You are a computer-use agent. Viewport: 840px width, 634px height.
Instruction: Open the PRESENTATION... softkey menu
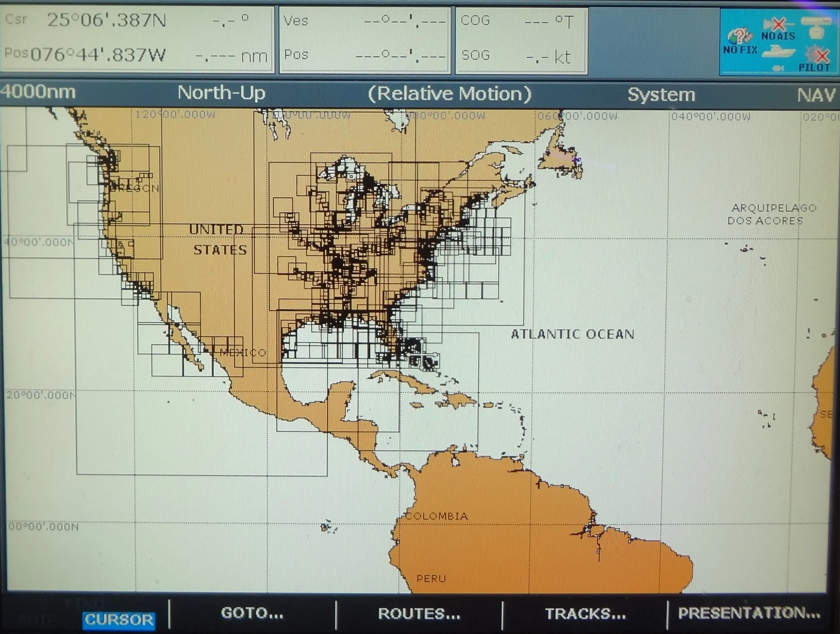[749, 613]
